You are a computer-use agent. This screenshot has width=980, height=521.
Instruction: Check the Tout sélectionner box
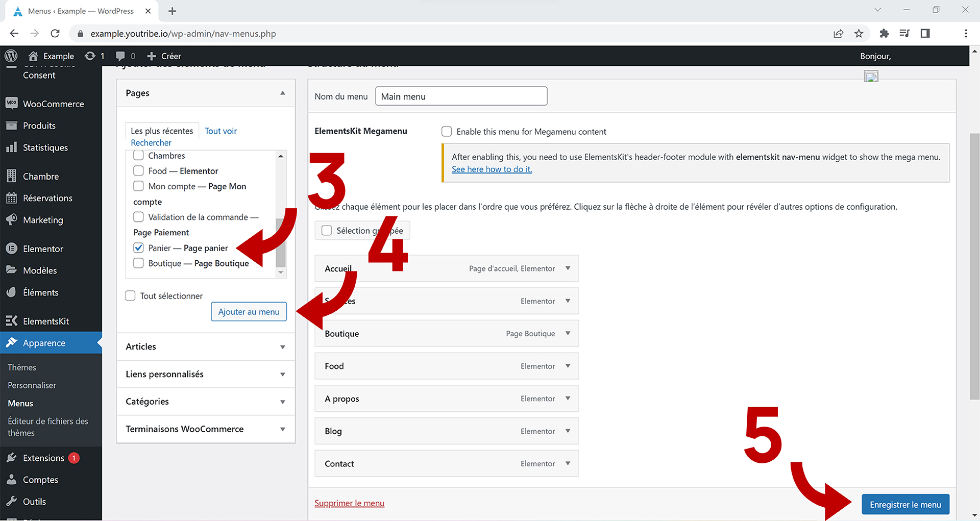131,296
